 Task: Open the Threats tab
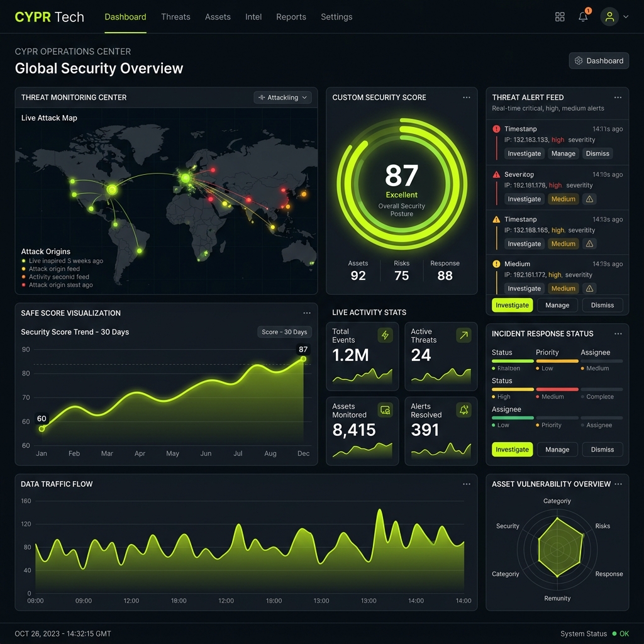(x=175, y=17)
